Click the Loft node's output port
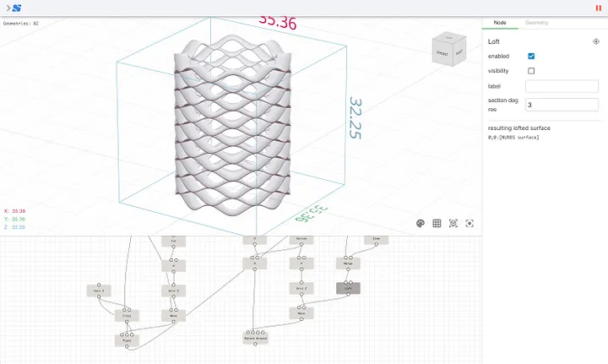608x364 pixels. coord(348,295)
